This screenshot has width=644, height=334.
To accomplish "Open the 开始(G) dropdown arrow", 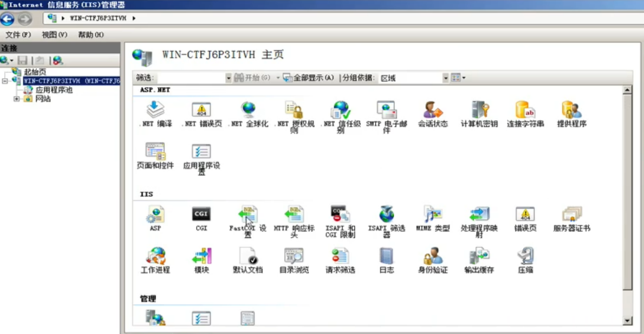I will click(x=278, y=78).
